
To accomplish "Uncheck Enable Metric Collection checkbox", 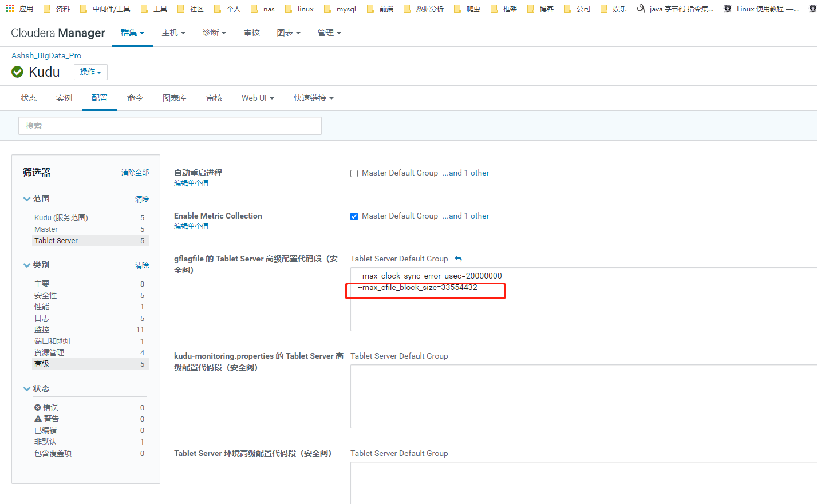I will 354,216.
